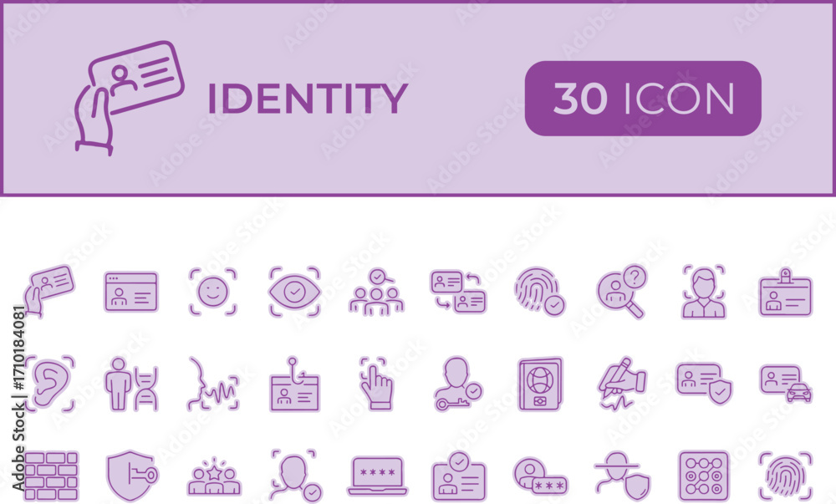Click the 30 ICON purple badge
The width and height of the screenshot is (836, 504).
pyautogui.click(x=643, y=98)
